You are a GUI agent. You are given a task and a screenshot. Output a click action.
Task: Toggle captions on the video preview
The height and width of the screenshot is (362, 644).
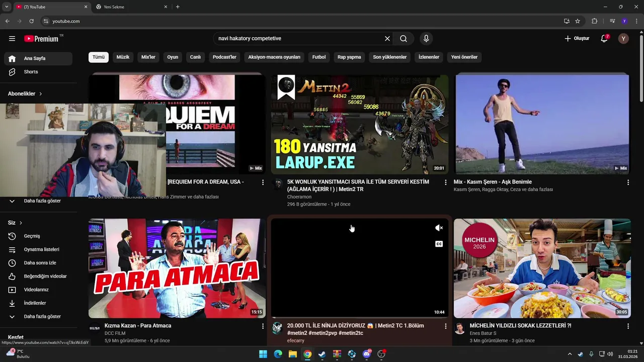(x=439, y=244)
